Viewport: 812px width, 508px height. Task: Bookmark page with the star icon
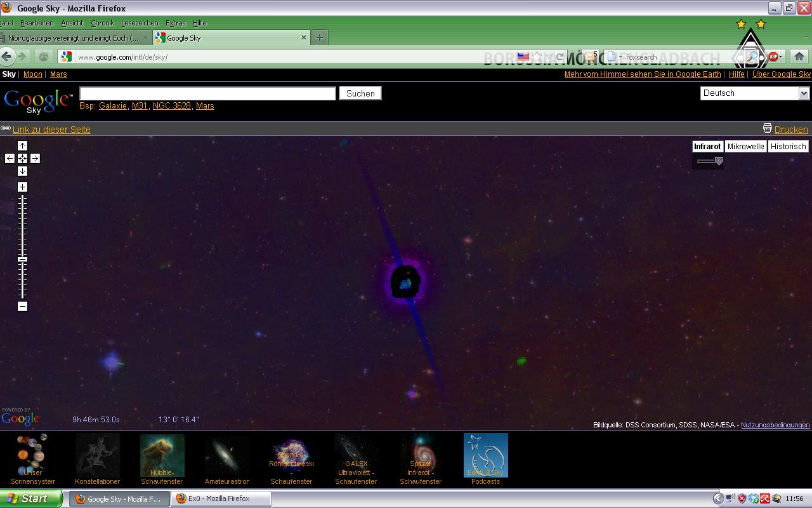pyautogui.click(x=537, y=57)
